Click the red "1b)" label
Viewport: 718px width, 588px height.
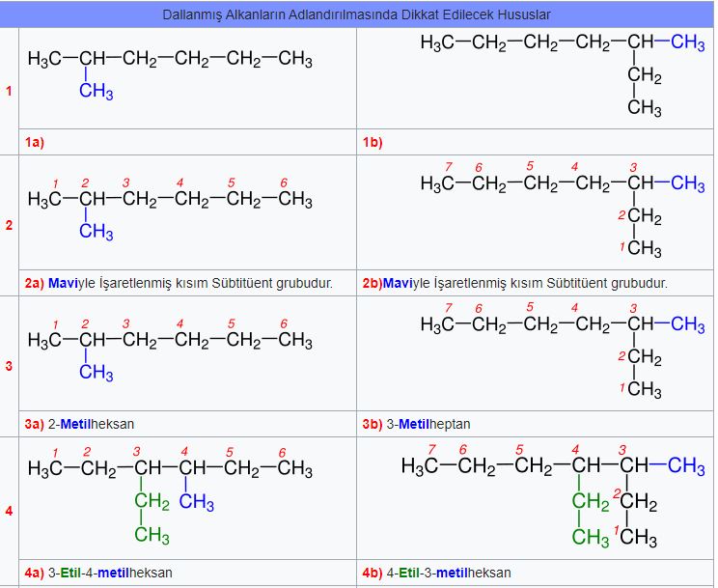click(x=373, y=143)
